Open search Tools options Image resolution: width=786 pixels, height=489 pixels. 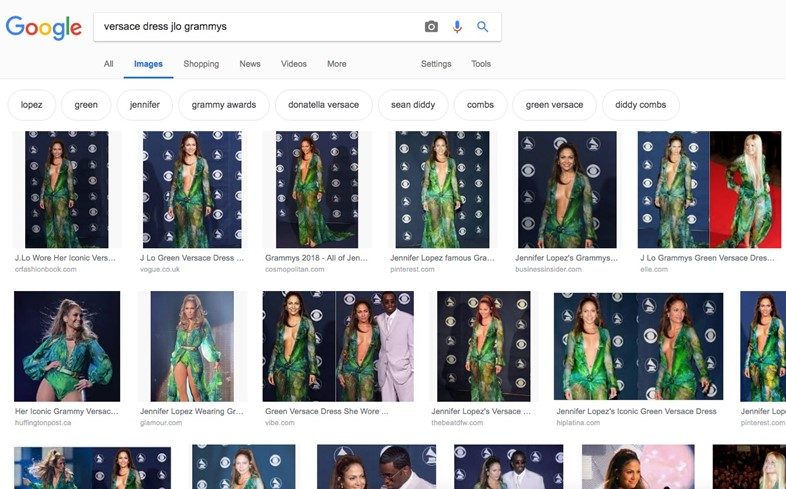pyautogui.click(x=481, y=64)
